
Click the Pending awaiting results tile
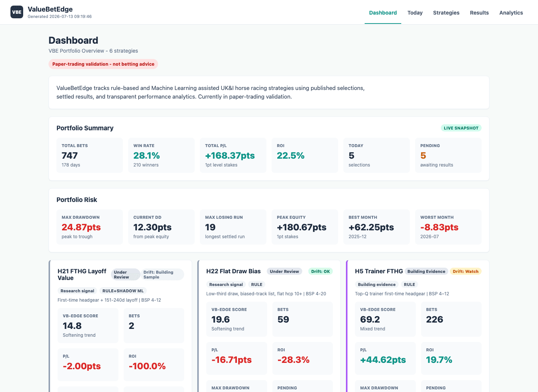click(x=448, y=155)
